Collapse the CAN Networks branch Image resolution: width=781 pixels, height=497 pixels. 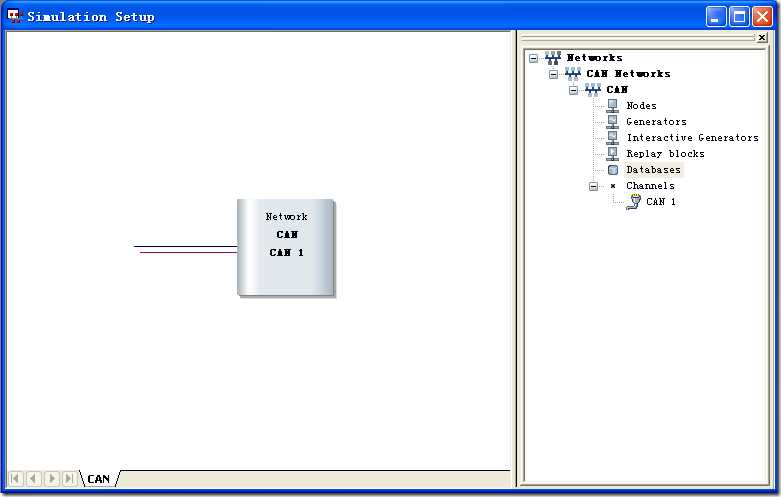pyautogui.click(x=553, y=74)
